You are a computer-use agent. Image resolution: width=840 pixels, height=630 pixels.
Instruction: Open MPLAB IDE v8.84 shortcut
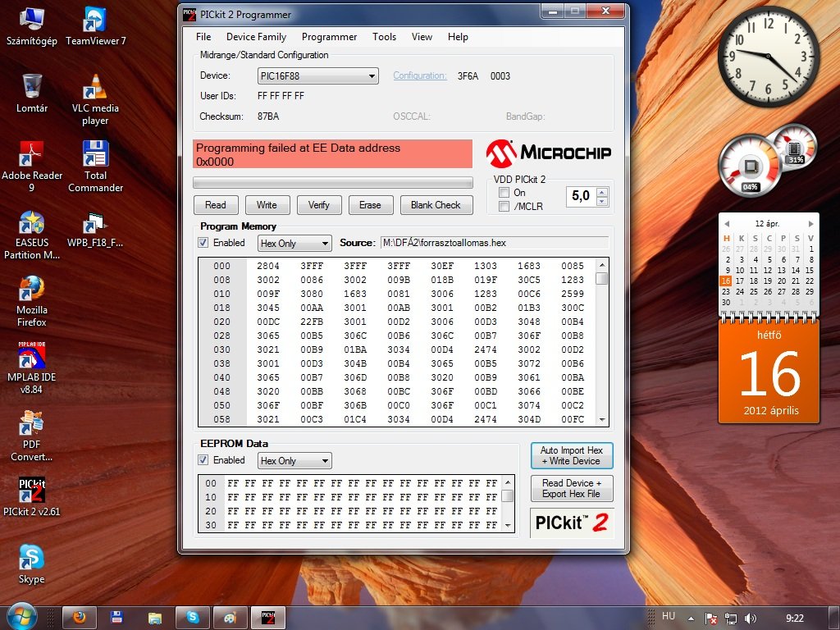pyautogui.click(x=32, y=368)
